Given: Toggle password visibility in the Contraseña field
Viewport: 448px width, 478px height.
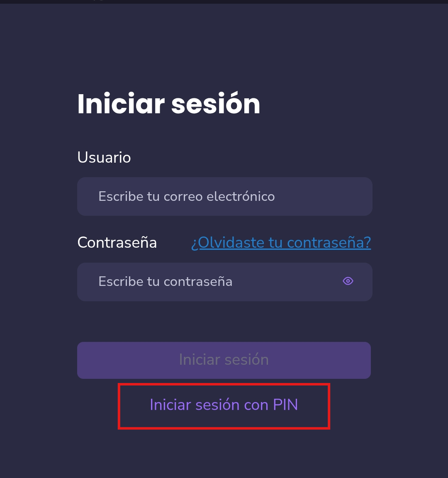Looking at the screenshot, I should pyautogui.click(x=348, y=281).
